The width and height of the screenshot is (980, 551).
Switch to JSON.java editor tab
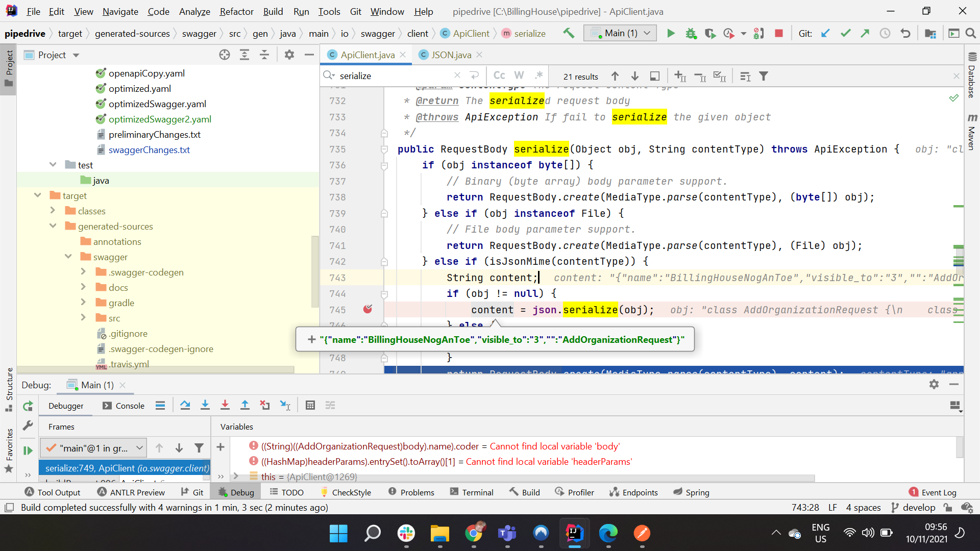click(451, 55)
